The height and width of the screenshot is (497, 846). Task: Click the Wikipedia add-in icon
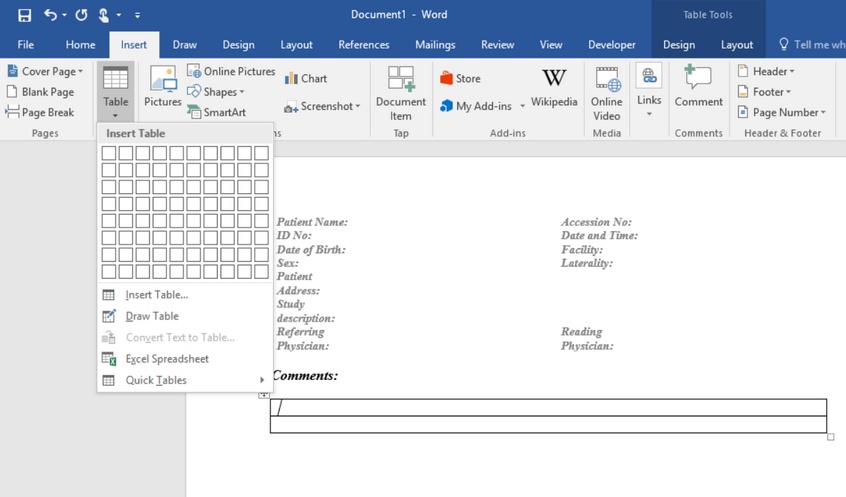[553, 87]
